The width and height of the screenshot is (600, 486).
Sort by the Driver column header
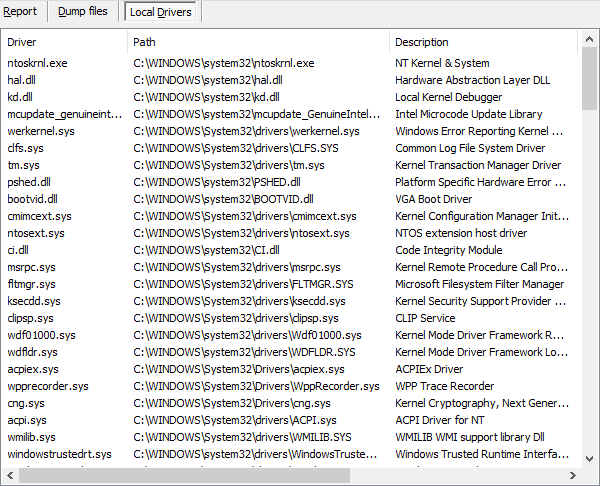(64, 42)
